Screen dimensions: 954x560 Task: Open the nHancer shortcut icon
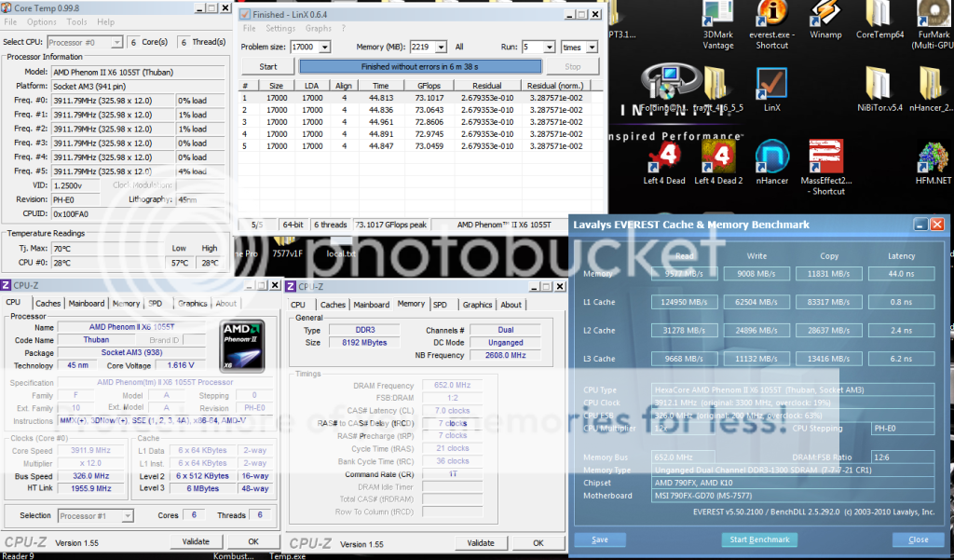coord(772,162)
